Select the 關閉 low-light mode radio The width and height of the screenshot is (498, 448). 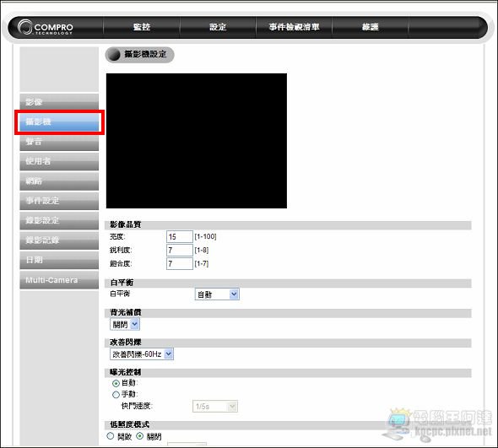140,436
